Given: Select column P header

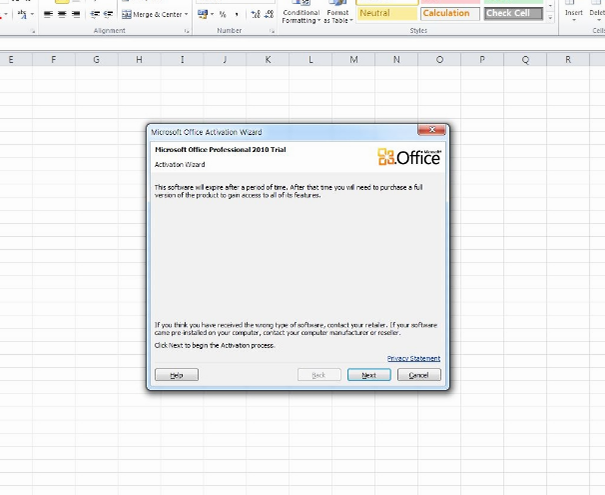Looking at the screenshot, I should 482,60.
